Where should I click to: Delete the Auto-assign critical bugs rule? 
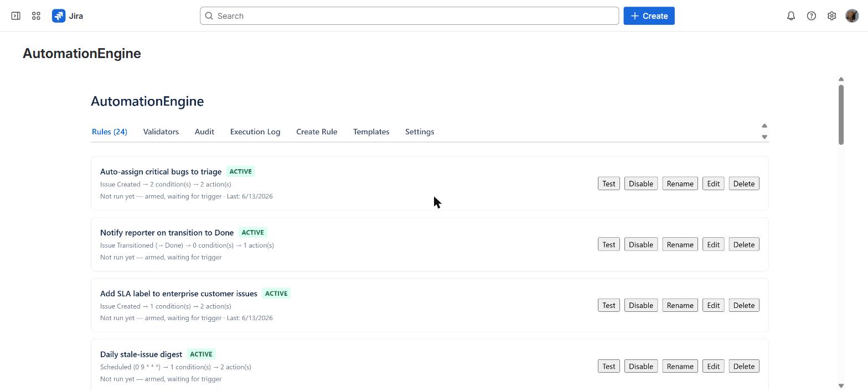(x=744, y=184)
